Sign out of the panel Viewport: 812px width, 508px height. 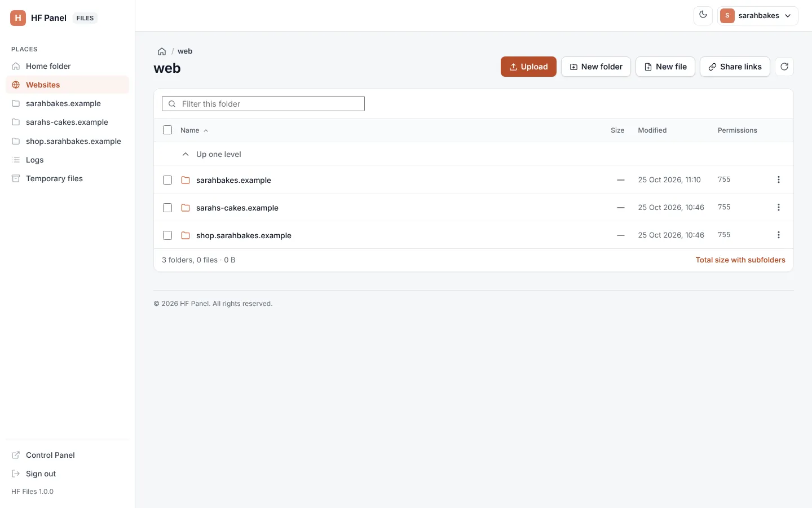tap(67, 474)
